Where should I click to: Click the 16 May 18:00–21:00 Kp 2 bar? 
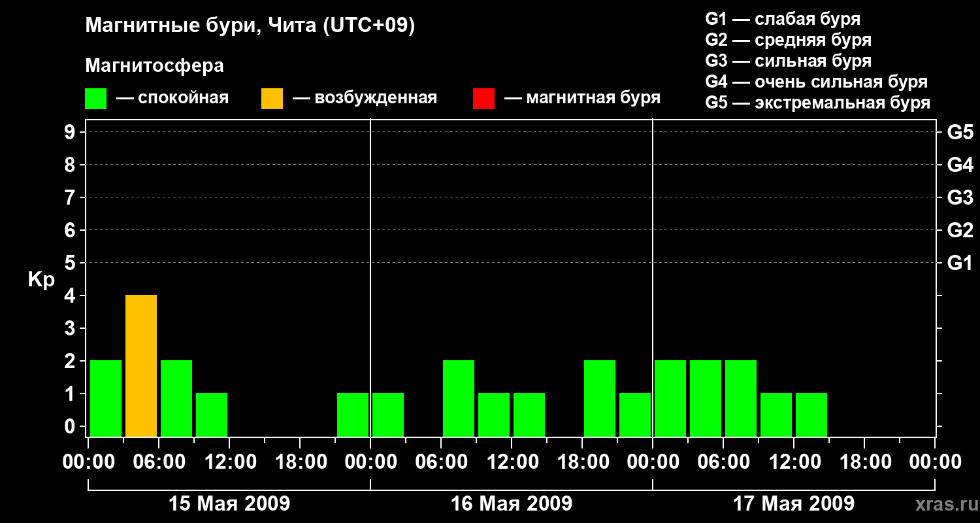[600, 398]
